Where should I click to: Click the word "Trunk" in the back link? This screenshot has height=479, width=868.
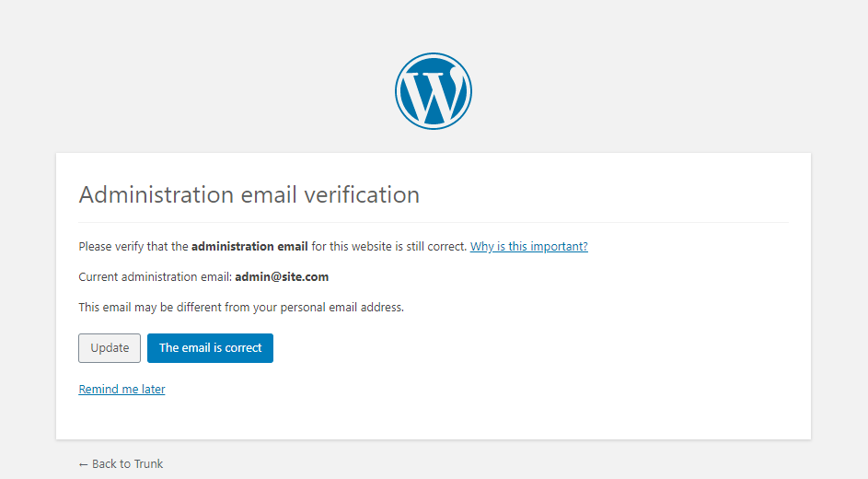(x=147, y=464)
